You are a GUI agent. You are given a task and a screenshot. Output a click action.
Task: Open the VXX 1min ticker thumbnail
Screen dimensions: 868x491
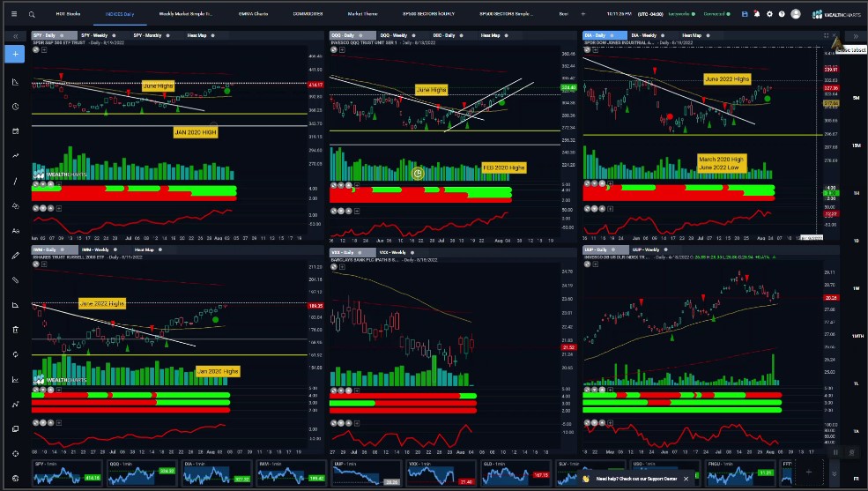(x=441, y=474)
